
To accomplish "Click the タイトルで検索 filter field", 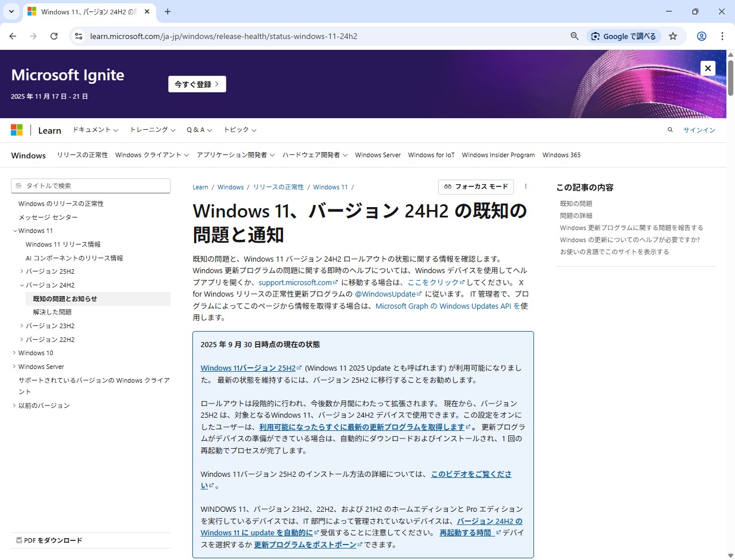I will (x=91, y=186).
